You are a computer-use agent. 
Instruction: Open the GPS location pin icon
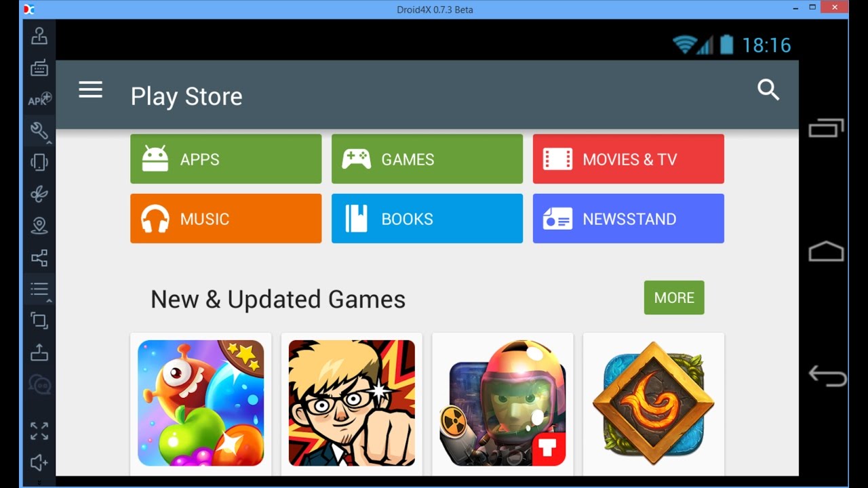[x=39, y=226]
